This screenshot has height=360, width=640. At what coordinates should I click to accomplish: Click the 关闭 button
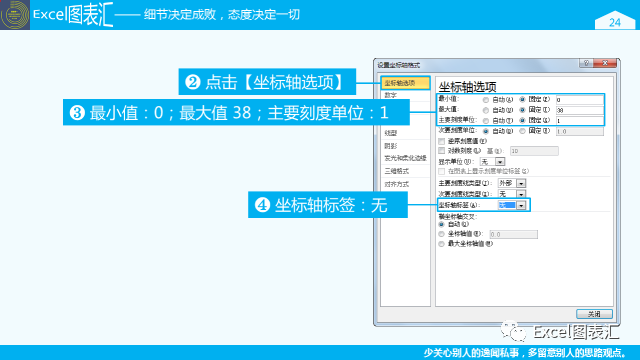click(594, 314)
